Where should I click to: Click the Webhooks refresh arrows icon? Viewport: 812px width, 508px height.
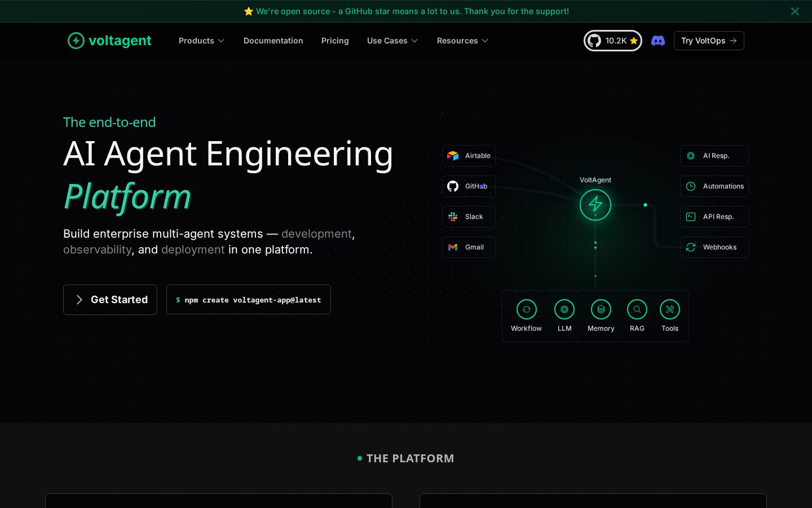point(691,247)
